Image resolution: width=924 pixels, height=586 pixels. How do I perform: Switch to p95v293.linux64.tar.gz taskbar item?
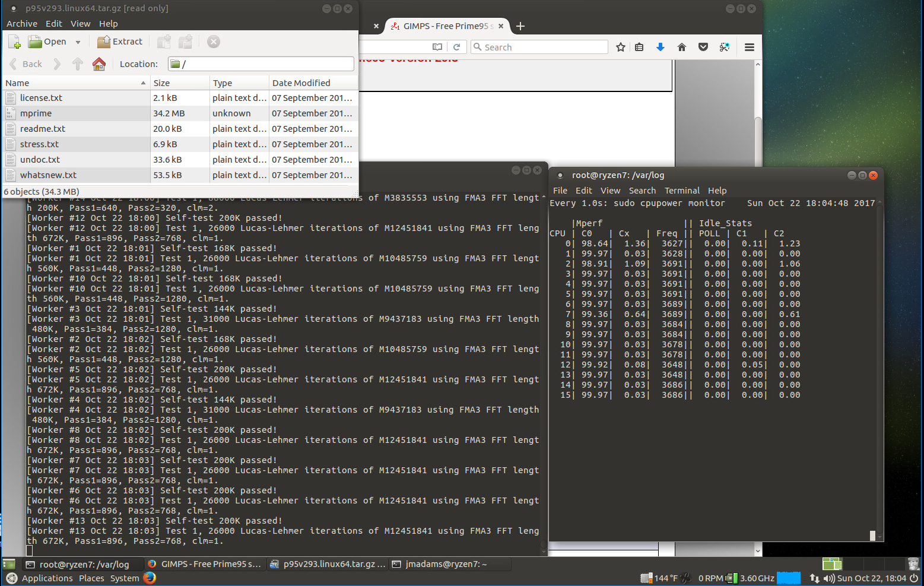328,564
